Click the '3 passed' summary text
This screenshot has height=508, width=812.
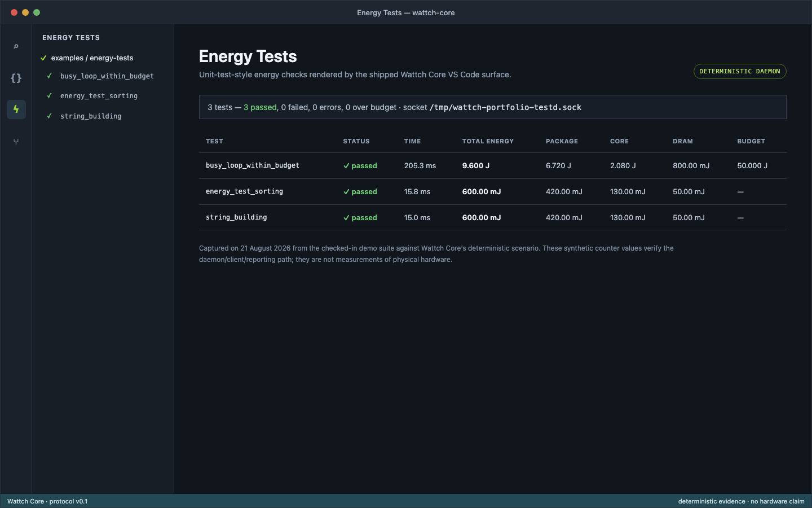pos(260,107)
